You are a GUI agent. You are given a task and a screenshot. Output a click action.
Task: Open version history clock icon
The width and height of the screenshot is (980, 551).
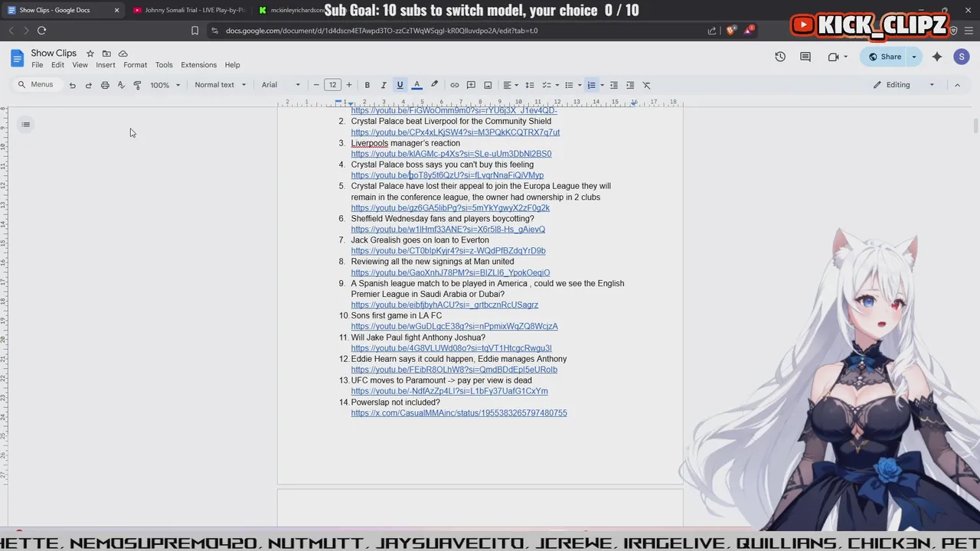point(780,57)
